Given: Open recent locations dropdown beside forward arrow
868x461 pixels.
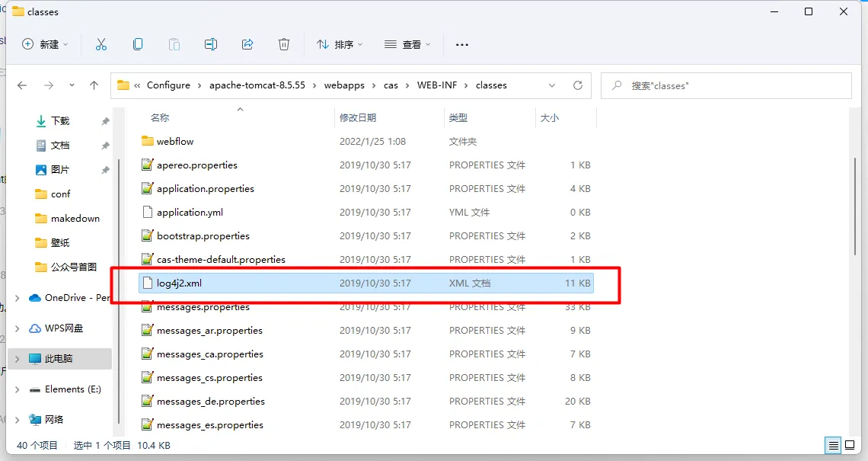Looking at the screenshot, I should 72,85.
